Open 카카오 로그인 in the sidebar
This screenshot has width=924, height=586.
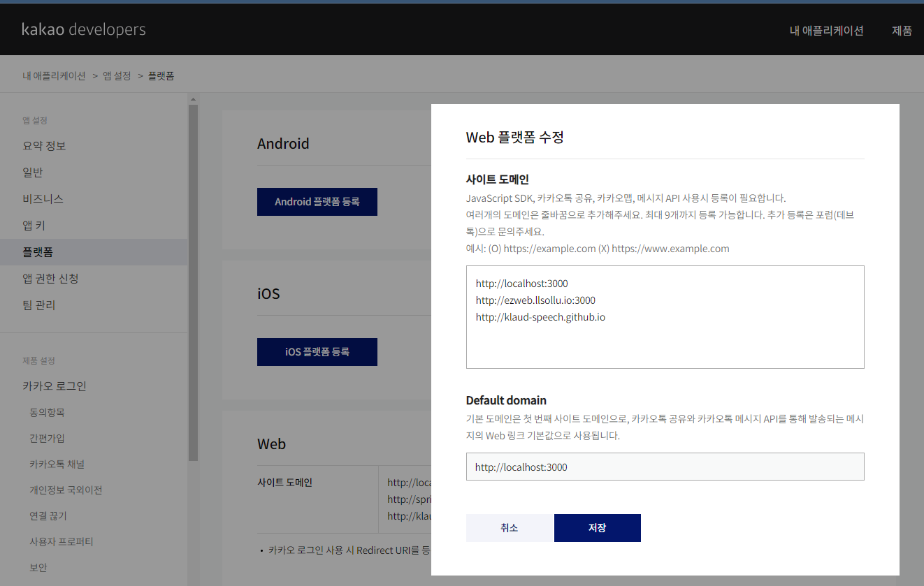(x=55, y=386)
